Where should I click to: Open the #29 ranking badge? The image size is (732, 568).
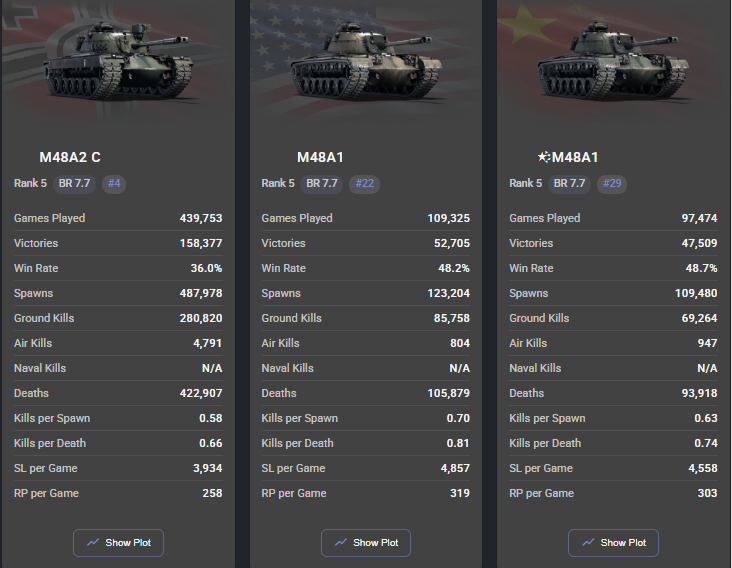612,183
